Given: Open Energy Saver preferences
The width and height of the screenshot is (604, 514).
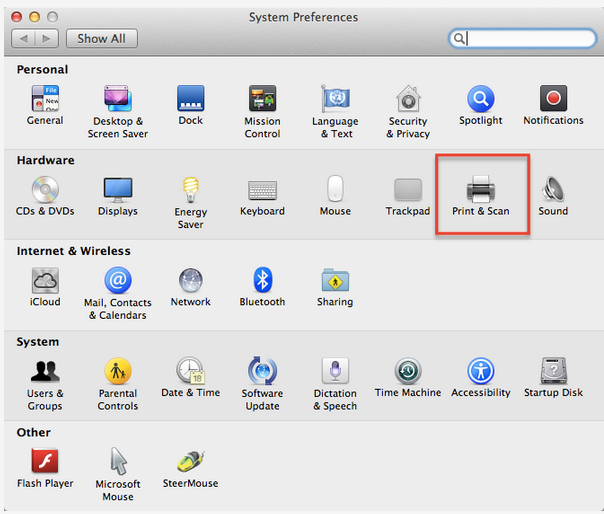Looking at the screenshot, I should (x=190, y=190).
